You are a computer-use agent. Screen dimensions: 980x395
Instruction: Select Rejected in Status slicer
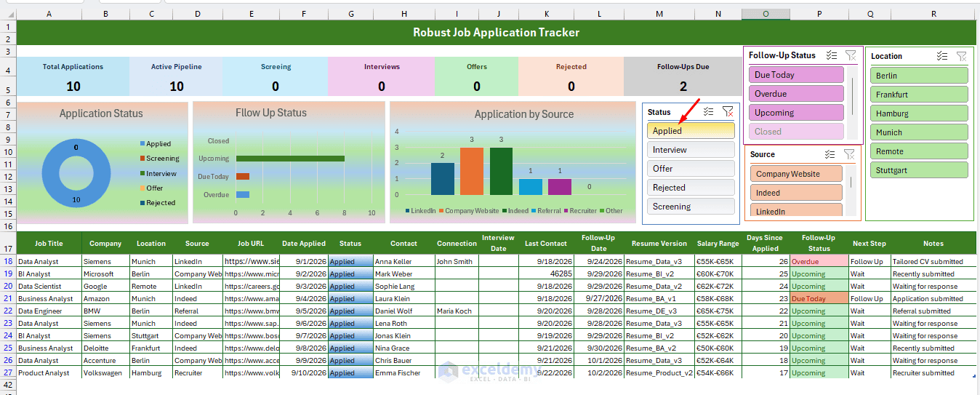tap(691, 188)
